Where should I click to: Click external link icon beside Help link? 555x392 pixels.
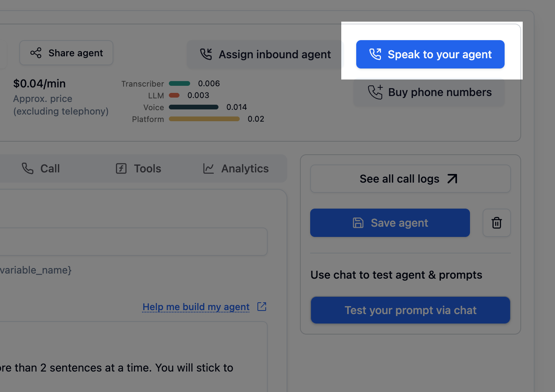pos(262,307)
